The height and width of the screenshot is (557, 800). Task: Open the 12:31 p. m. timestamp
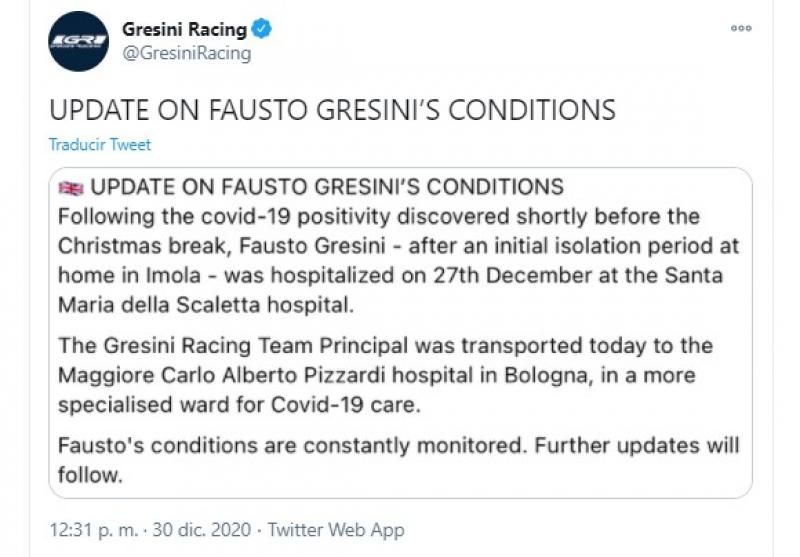click(x=94, y=529)
